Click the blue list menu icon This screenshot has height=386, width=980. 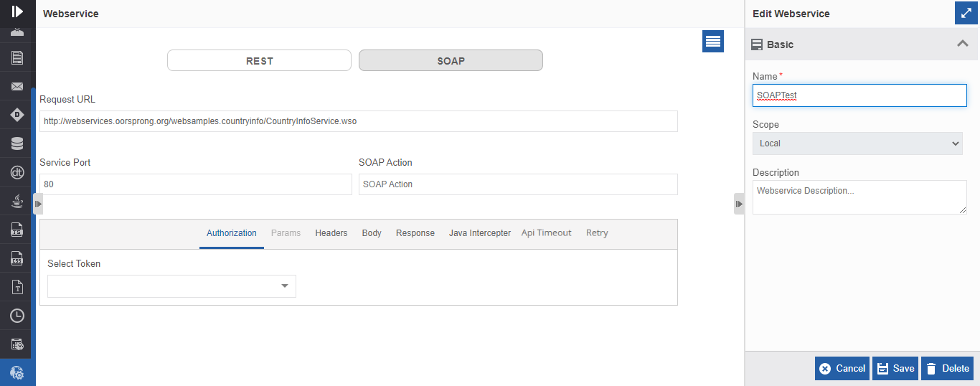713,42
